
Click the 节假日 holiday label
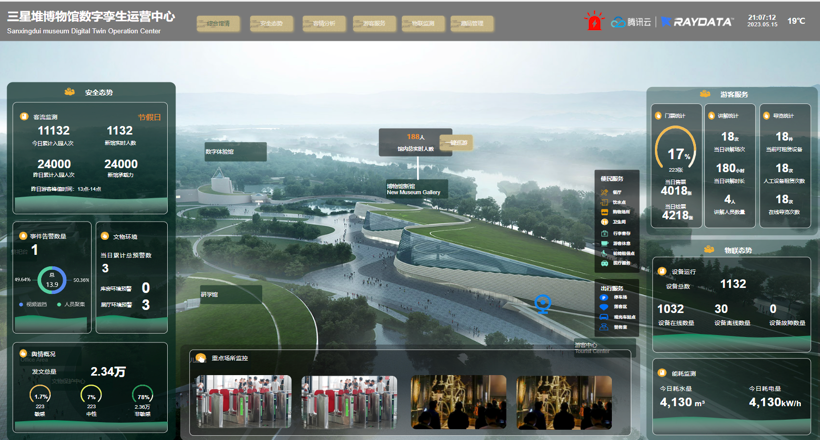[150, 117]
